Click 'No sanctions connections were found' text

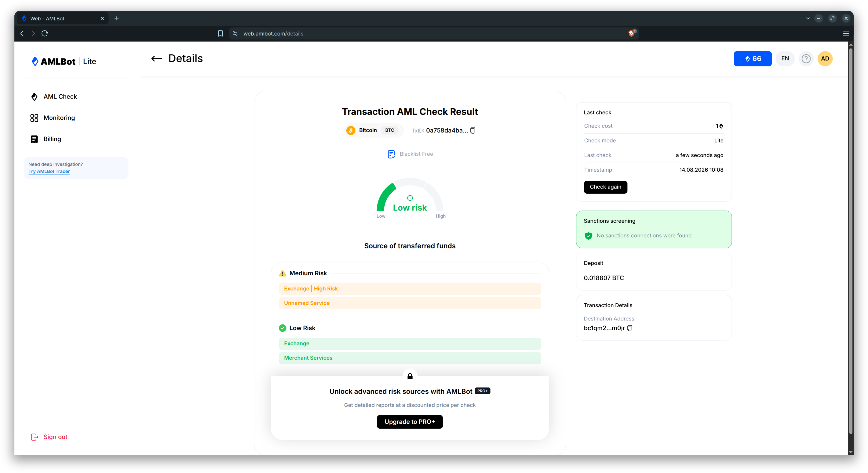(644, 236)
